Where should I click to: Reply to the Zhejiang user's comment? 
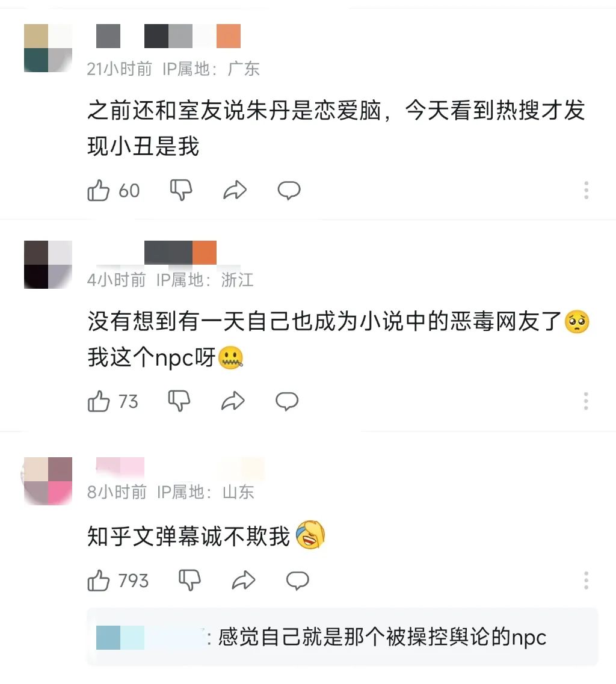pos(287,401)
